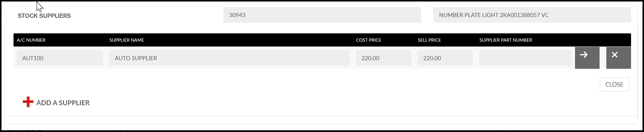
Task: Remove supplier using the X icon
Action: pyautogui.click(x=618, y=58)
